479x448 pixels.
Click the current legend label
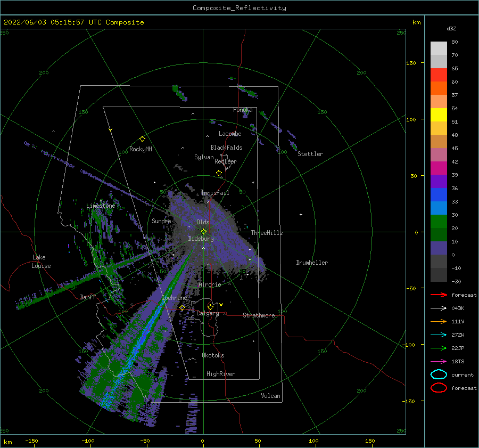(x=463, y=375)
